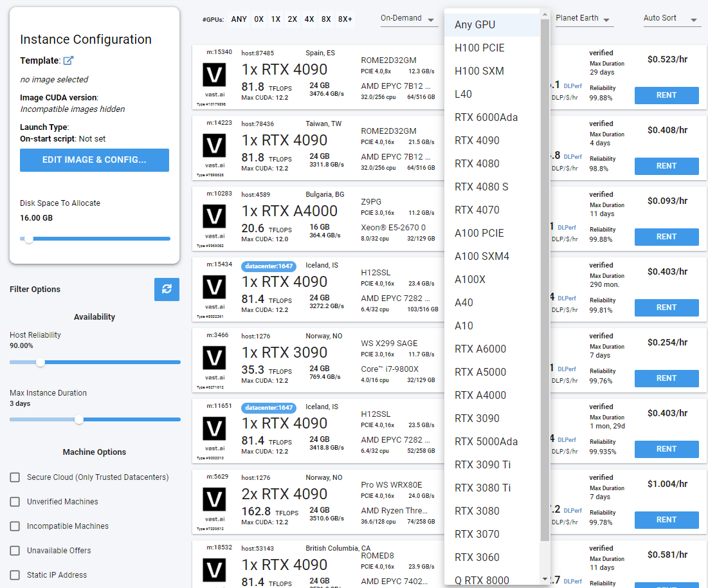Click datacenter:1647 badge on m:15434 offer
Viewport: 708px width, 588px height.
click(x=269, y=266)
